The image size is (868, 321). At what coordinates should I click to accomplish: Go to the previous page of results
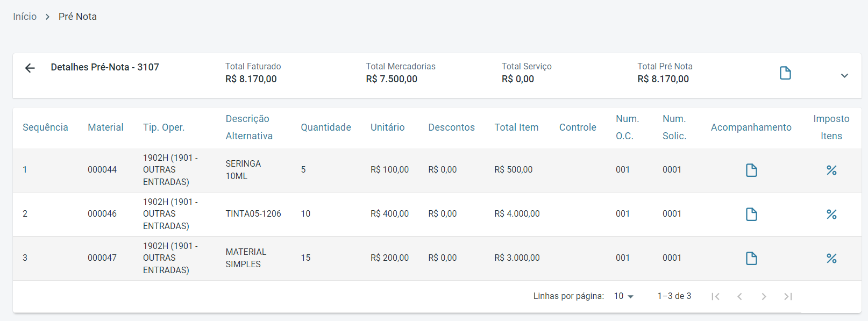coord(739,296)
